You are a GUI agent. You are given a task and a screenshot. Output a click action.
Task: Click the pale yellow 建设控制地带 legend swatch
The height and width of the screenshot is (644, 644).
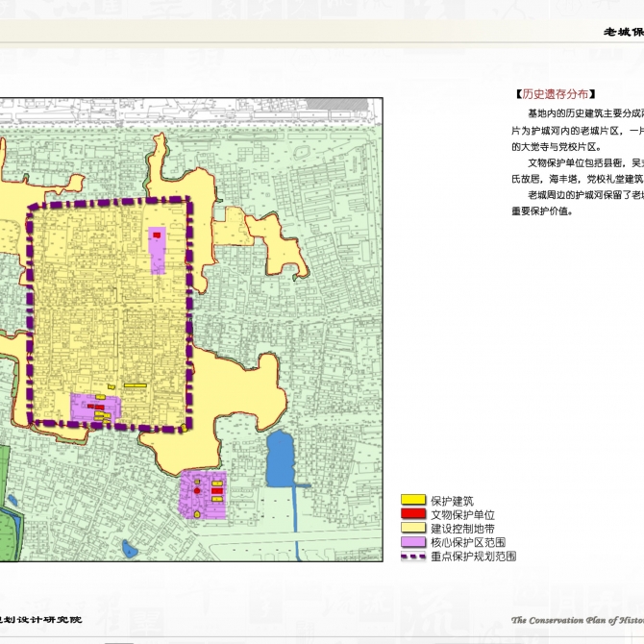(x=413, y=528)
